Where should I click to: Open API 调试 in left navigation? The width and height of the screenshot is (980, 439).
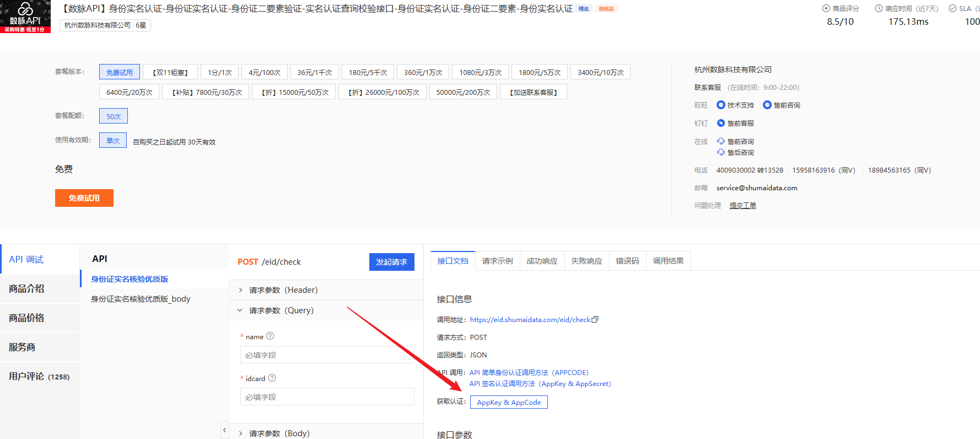click(40, 259)
